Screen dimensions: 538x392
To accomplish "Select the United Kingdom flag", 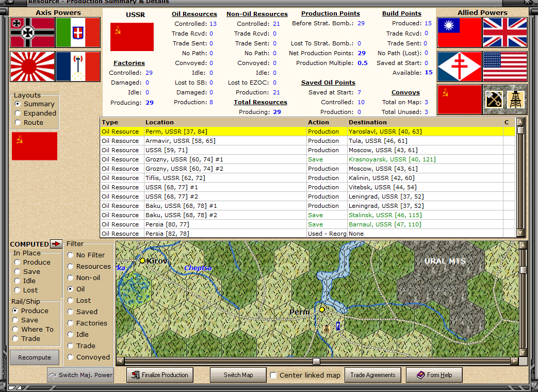I will point(504,32).
